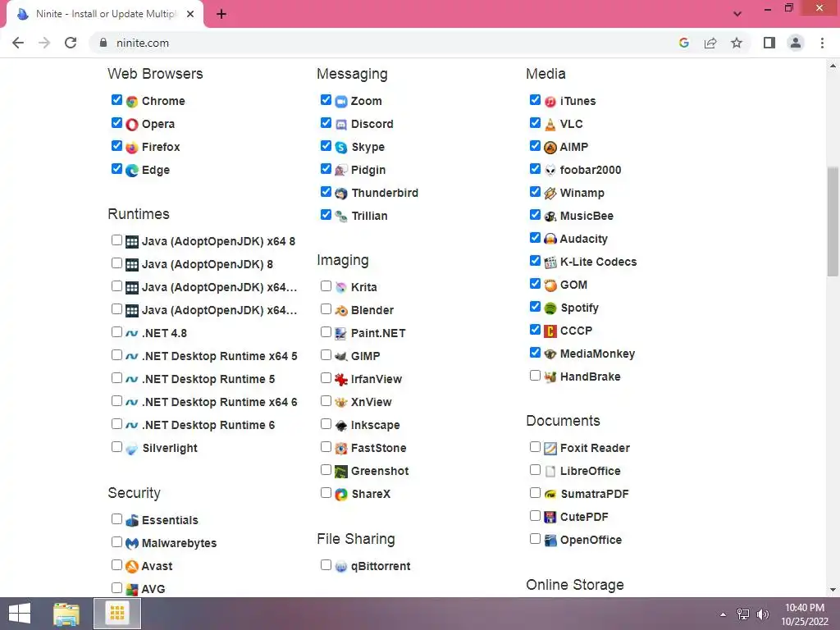The image size is (840, 630).
Task: Uncheck the Chrome checkbox
Action: coord(116,99)
